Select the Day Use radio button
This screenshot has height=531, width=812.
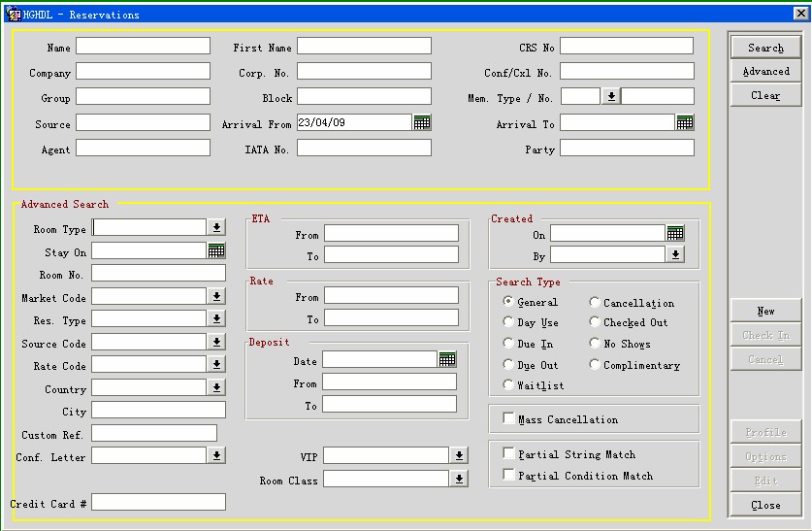click(x=508, y=321)
